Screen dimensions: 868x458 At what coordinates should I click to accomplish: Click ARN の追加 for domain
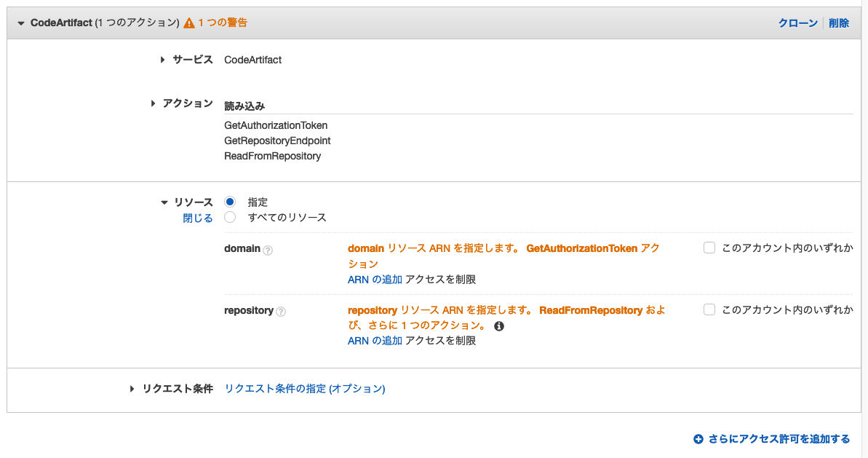point(375,280)
